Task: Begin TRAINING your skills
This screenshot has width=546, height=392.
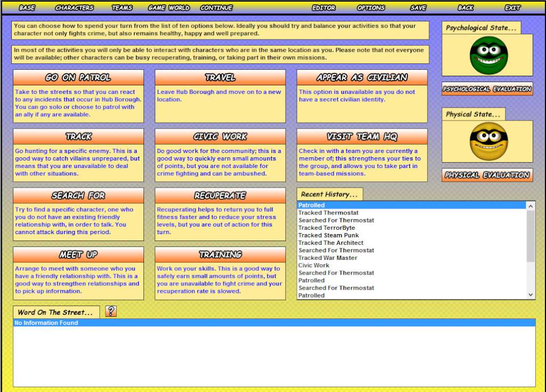Action: tap(220, 254)
